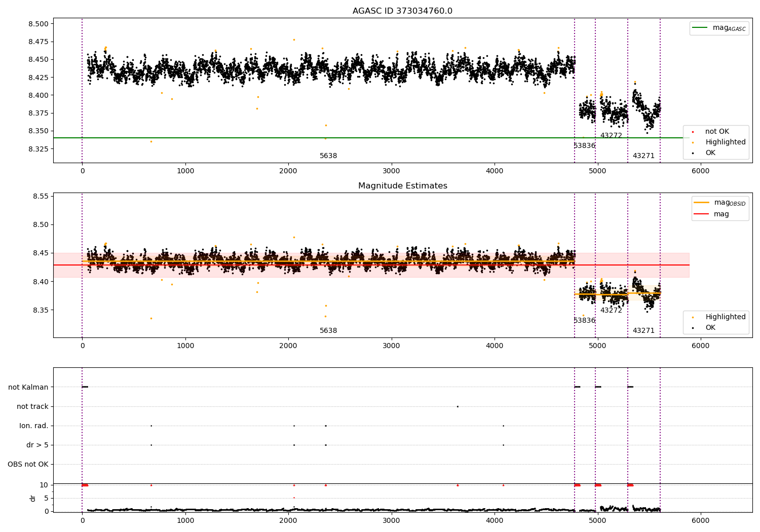Click the red 'not OK' legend marker in top plot
The width and height of the screenshot is (760, 532).
693,132
